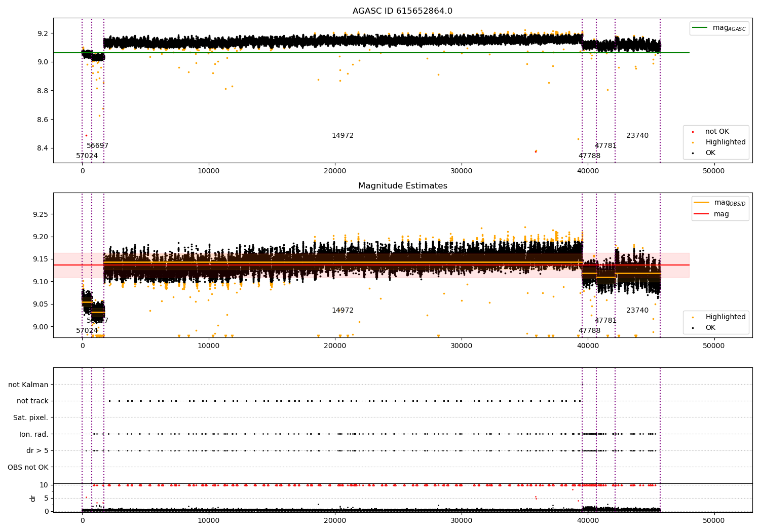Click the 'dr > 5' row label
The width and height of the screenshot is (760, 532).
point(37,451)
